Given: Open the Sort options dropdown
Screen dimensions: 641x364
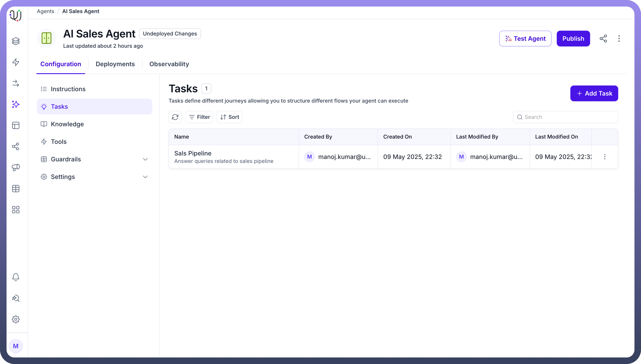Looking at the screenshot, I should pyautogui.click(x=229, y=117).
